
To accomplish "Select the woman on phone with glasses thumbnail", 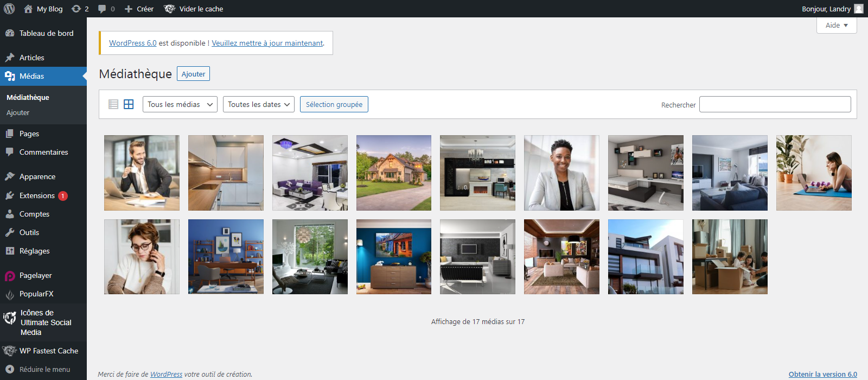I will [142, 257].
